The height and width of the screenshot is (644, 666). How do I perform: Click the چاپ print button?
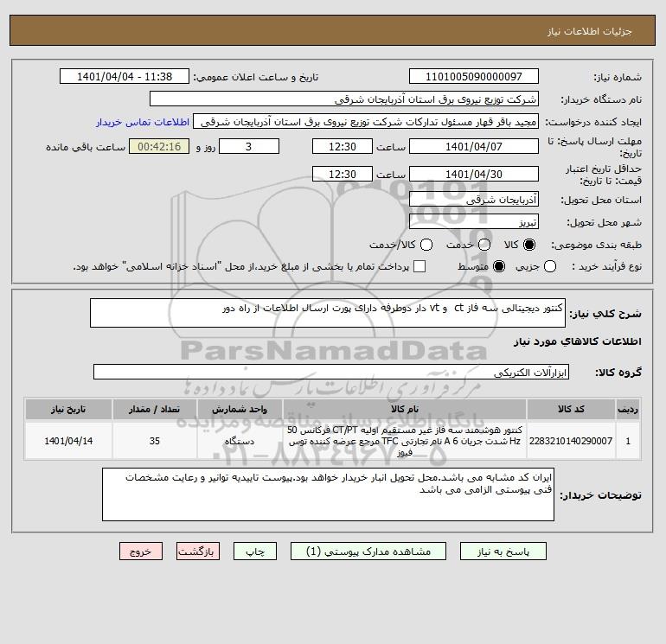[x=255, y=552]
